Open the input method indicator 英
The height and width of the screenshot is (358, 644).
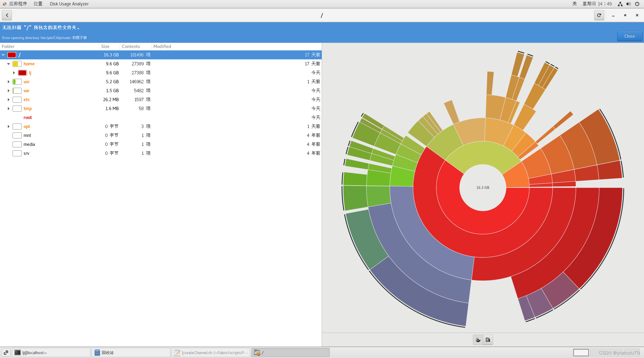click(x=574, y=4)
